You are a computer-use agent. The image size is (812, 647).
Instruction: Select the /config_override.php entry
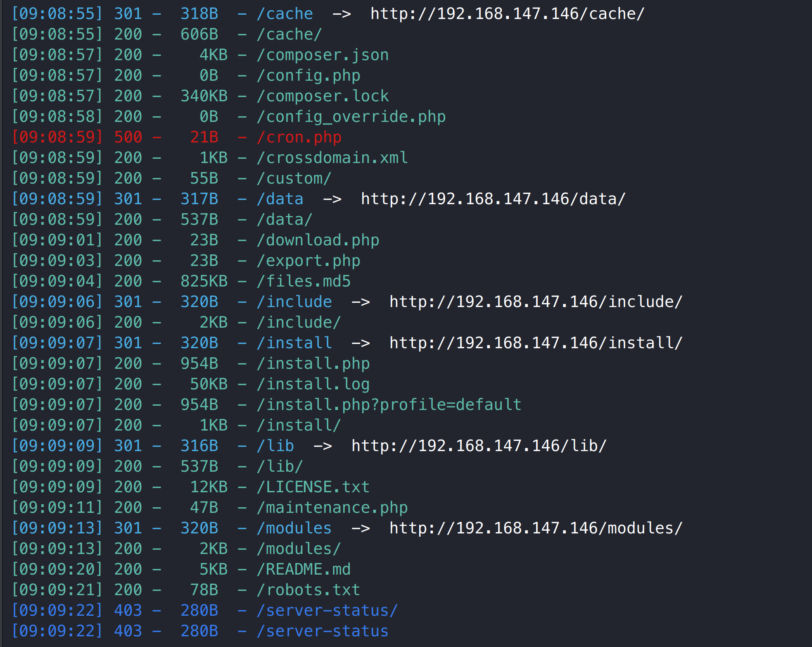(x=351, y=117)
